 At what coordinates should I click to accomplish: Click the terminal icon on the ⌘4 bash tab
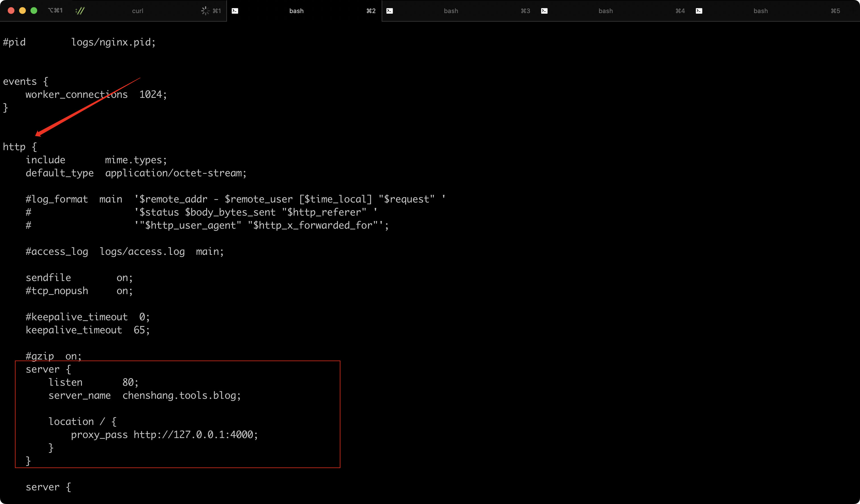(544, 11)
